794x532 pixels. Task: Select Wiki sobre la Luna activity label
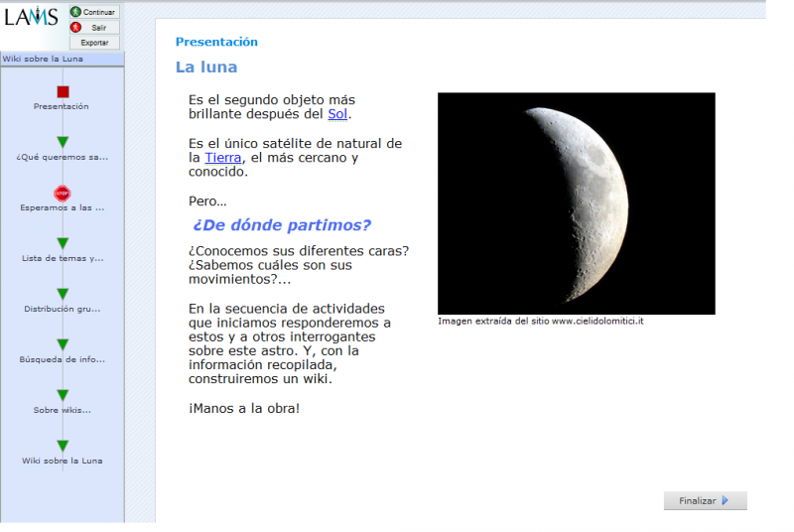pyautogui.click(x=63, y=461)
